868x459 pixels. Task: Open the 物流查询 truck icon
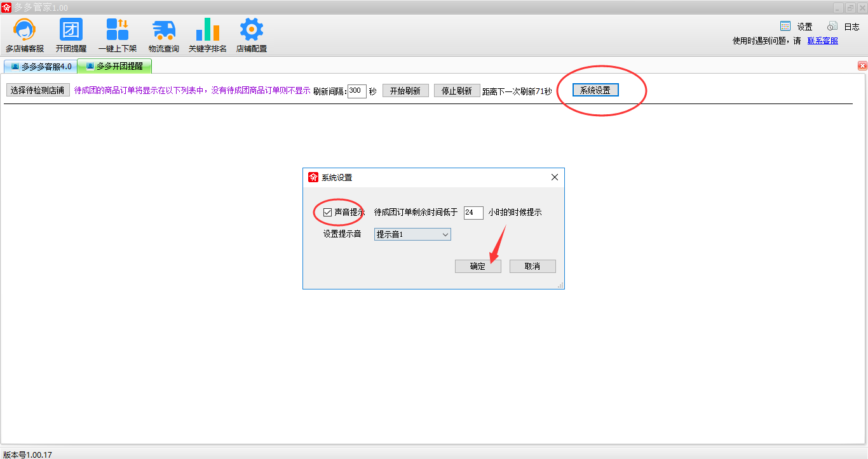point(163,30)
